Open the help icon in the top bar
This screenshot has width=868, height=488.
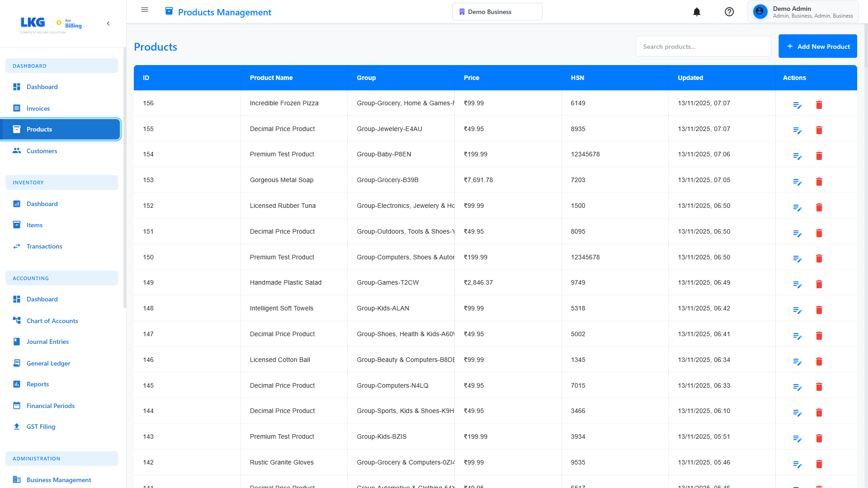pyautogui.click(x=729, y=12)
